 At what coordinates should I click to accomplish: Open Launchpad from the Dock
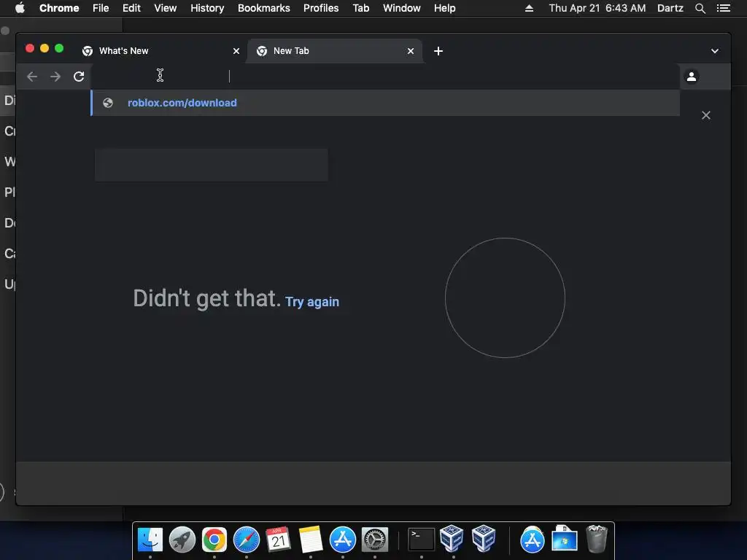coord(182,540)
